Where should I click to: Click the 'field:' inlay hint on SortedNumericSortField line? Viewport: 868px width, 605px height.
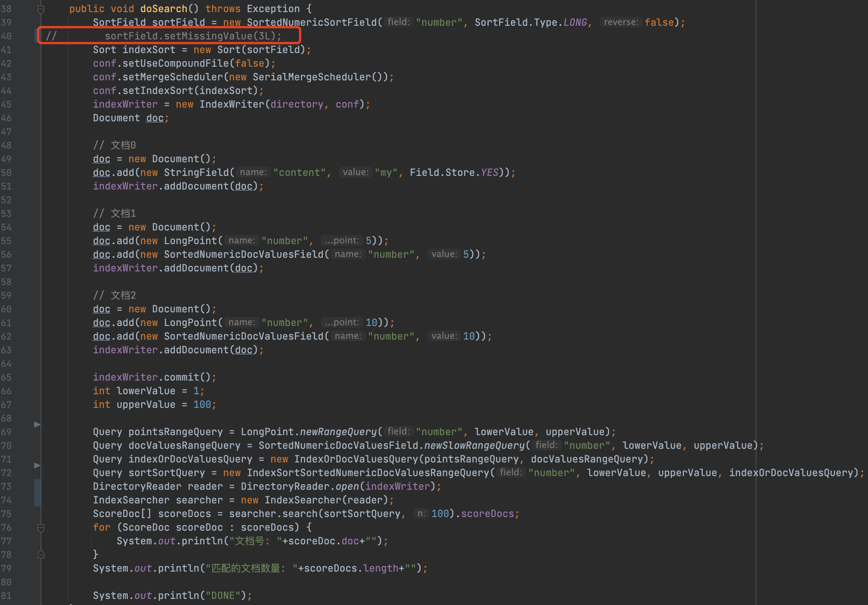coord(398,22)
